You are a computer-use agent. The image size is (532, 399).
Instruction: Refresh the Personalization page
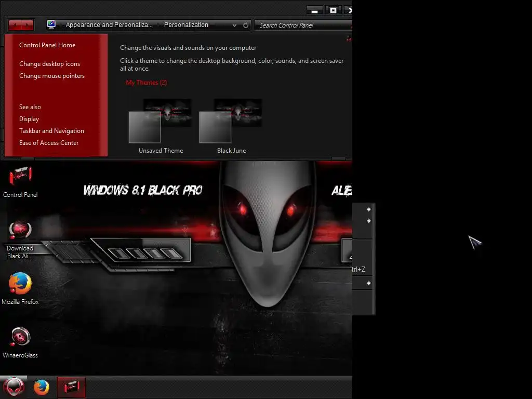click(x=246, y=25)
